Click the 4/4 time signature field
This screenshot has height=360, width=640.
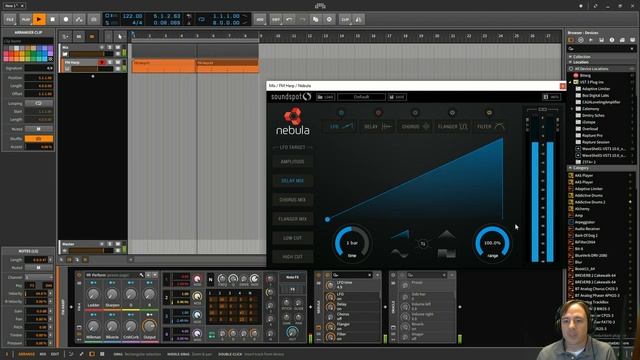[137, 23]
